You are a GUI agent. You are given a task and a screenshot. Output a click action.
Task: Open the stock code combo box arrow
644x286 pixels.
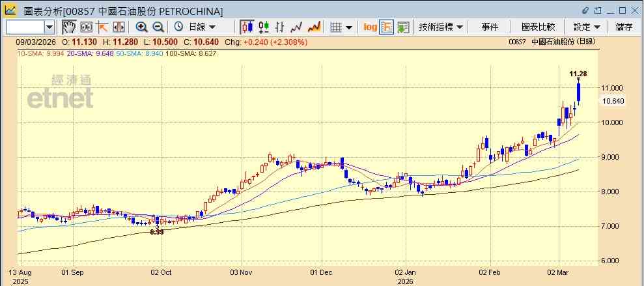click(49, 27)
